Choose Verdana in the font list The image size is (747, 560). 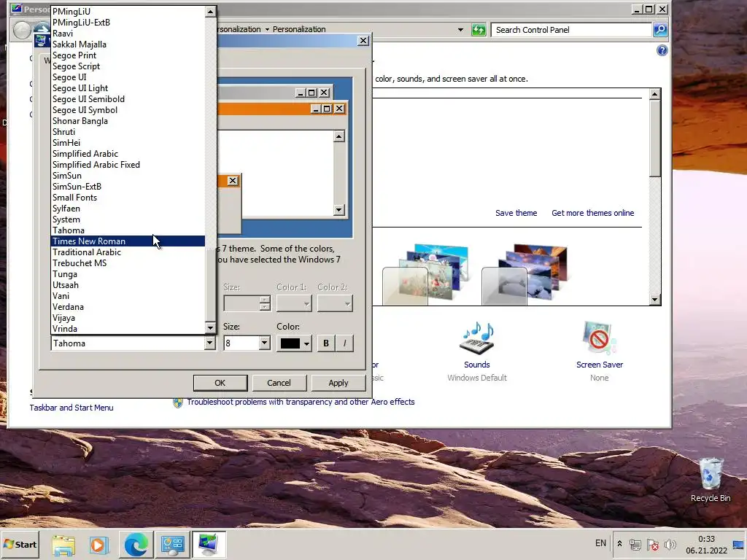pos(128,307)
